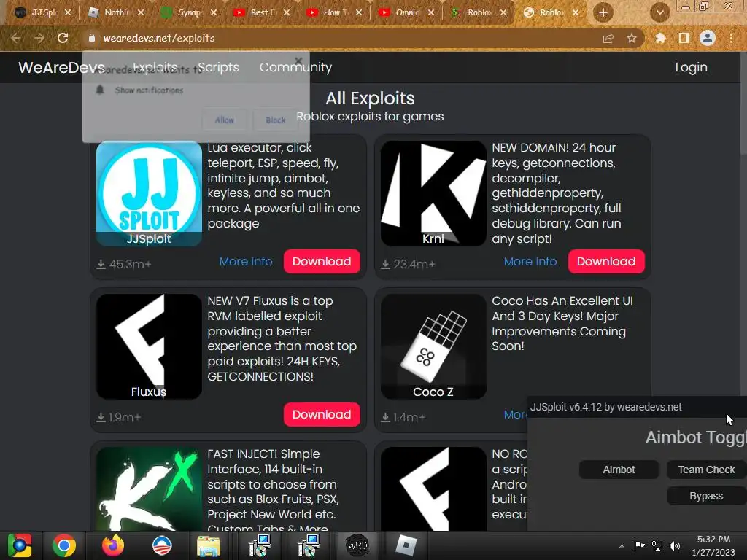Click the JJSploit window title bar
The width and height of the screenshot is (747, 560).
637,407
